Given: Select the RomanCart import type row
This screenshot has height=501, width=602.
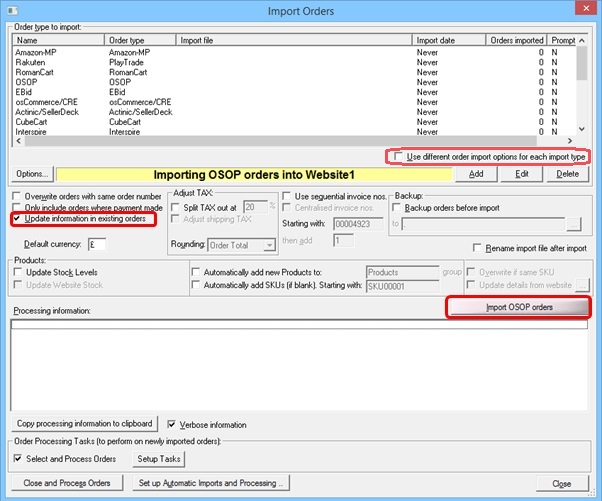Looking at the screenshot, I should coord(294,72).
